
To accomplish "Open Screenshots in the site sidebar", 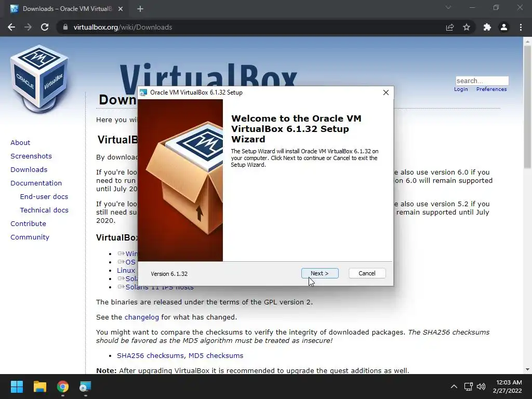I will [x=31, y=156].
